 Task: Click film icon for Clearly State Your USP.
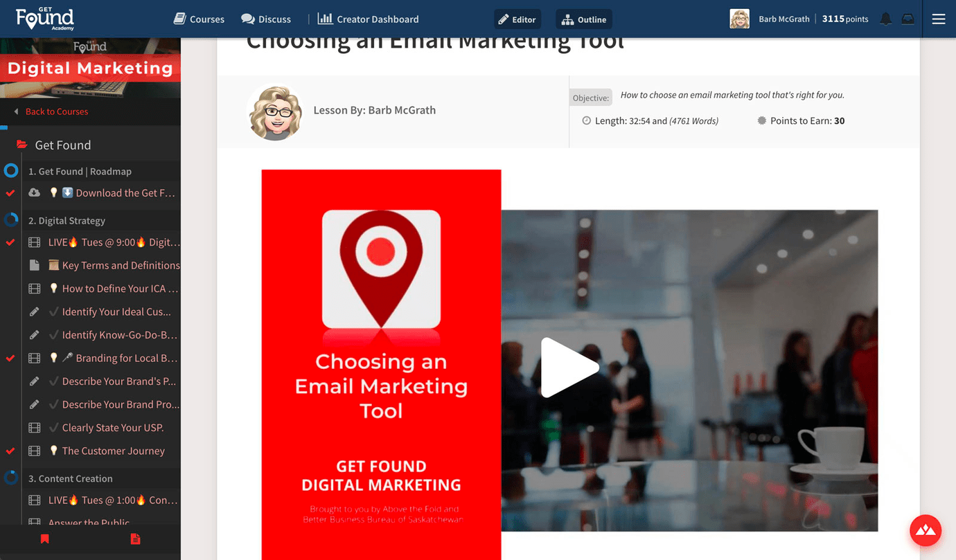(x=34, y=428)
